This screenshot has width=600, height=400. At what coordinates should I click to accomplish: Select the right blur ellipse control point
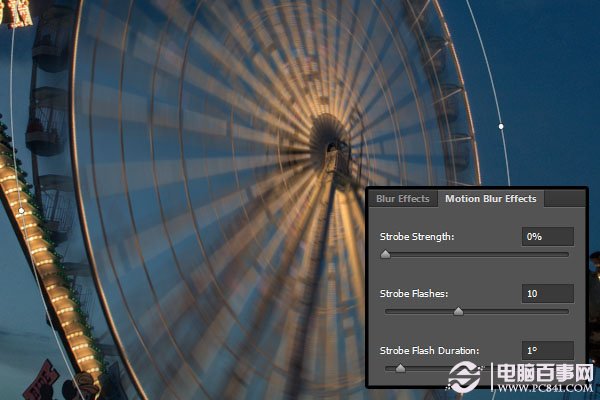pos(501,126)
